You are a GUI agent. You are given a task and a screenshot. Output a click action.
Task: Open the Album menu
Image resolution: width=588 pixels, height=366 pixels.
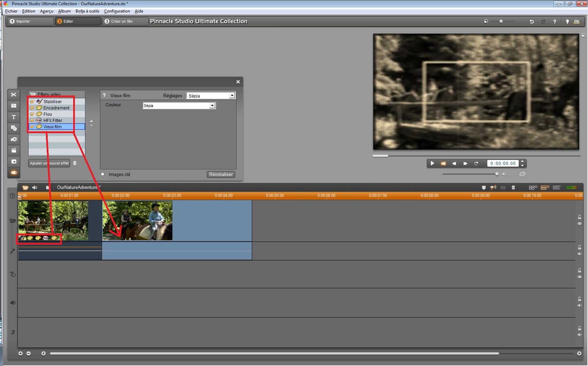click(x=64, y=11)
